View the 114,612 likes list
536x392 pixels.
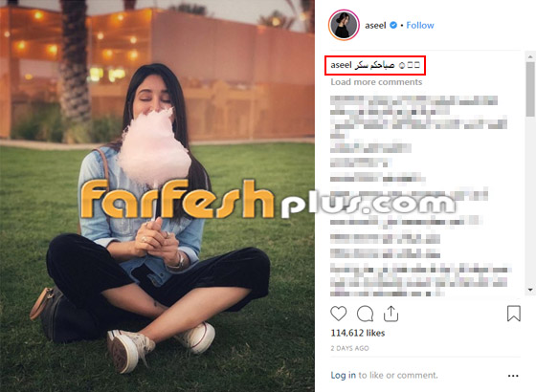click(358, 333)
